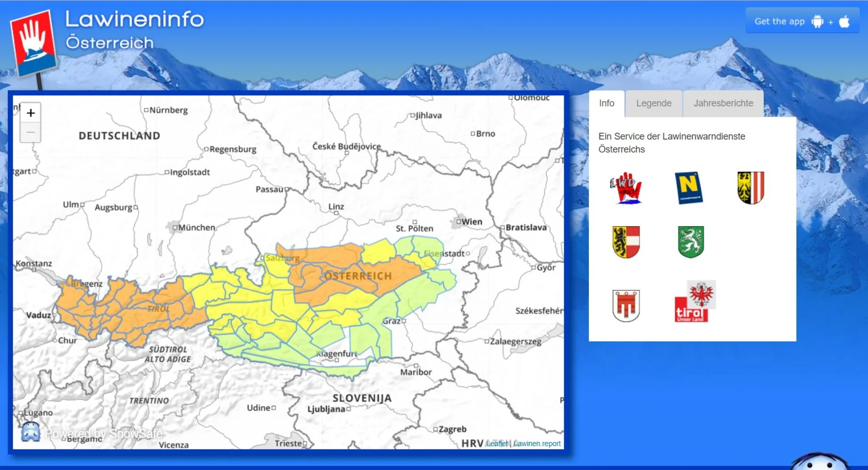Click the Apple icon in the app button
This screenshot has width=868, height=470.
pos(844,22)
